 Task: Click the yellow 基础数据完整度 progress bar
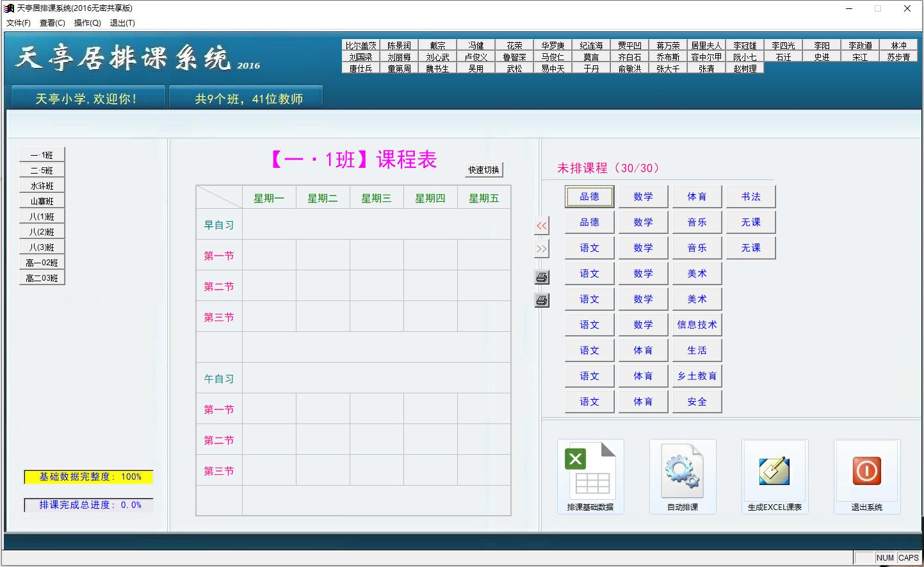tap(89, 477)
